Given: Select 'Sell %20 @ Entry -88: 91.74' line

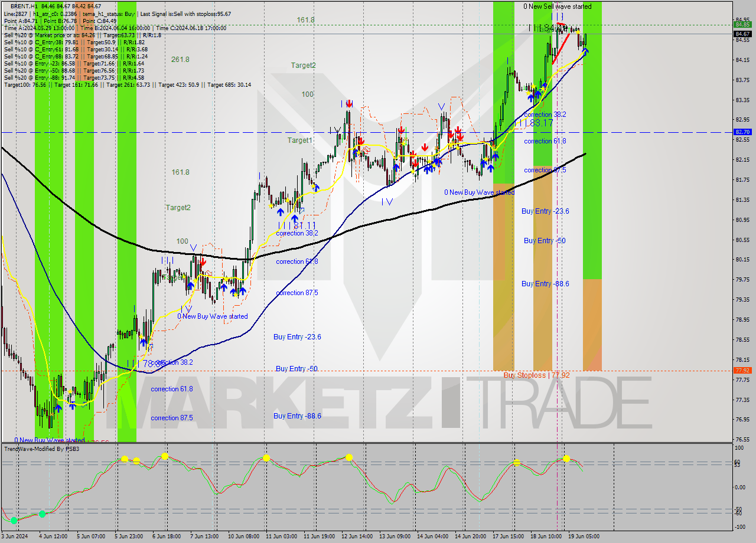Looking at the screenshot, I should pyautogui.click(x=74, y=77).
